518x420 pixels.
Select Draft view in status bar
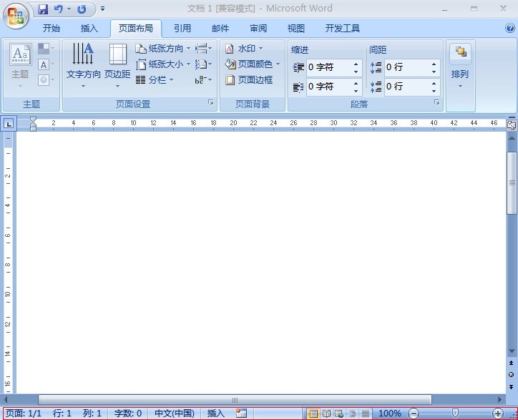point(365,414)
